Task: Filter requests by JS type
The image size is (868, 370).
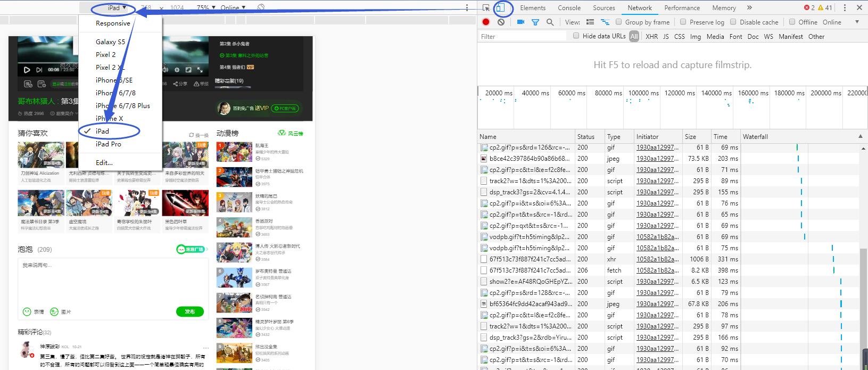Action: 666,37
